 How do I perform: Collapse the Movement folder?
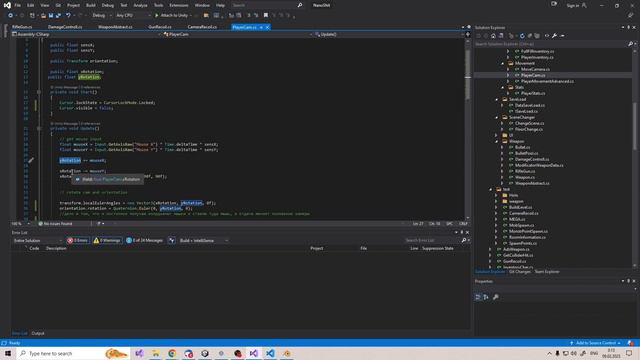point(503,63)
